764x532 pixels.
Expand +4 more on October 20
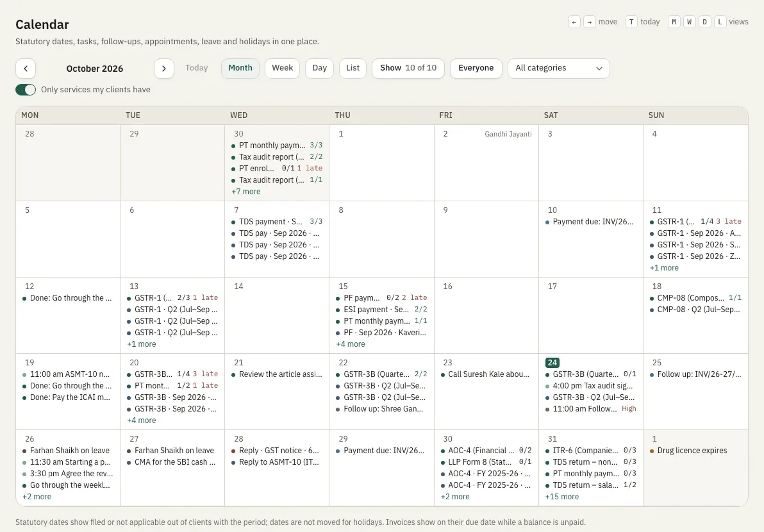142,420
